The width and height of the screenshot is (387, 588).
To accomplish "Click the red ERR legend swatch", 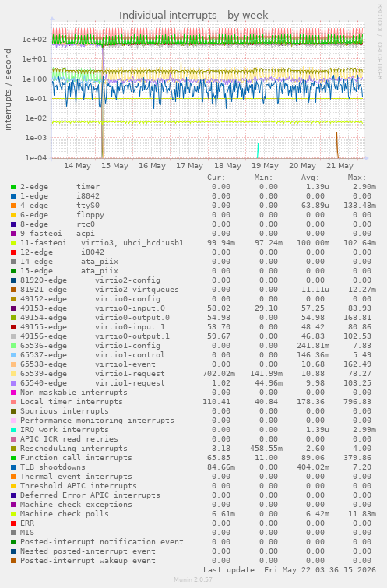I will (13, 523).
